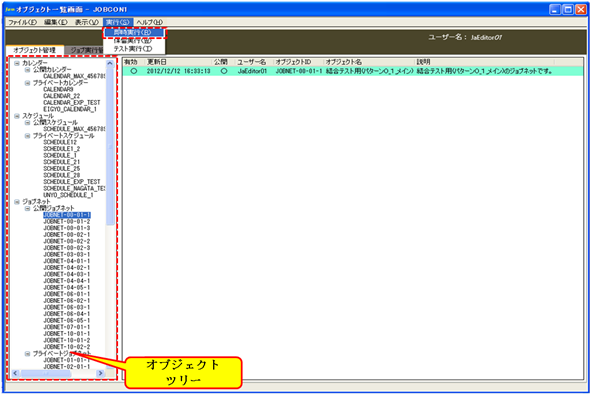Select JOBNET-00-02-1 in the tree
The image size is (591, 395).
(67, 235)
